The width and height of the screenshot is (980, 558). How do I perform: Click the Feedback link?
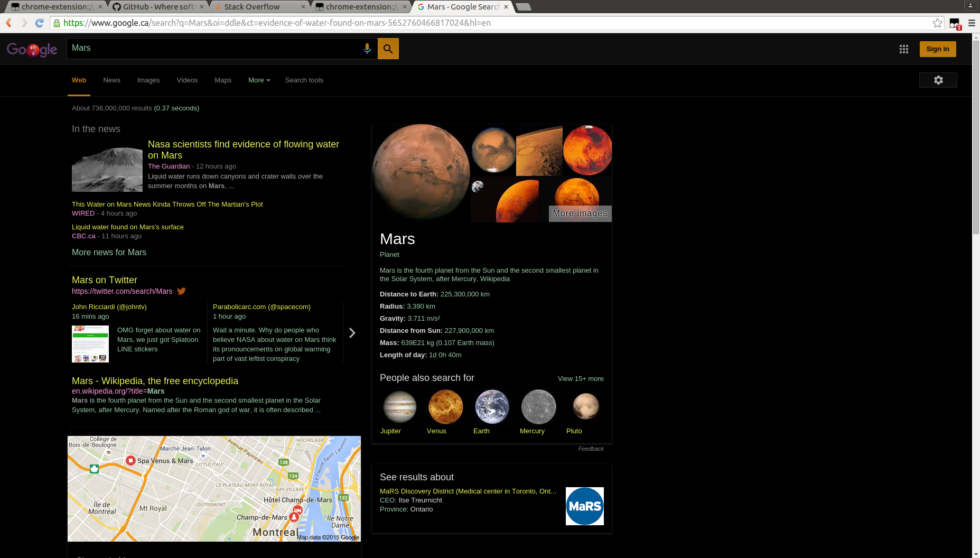[591, 449]
